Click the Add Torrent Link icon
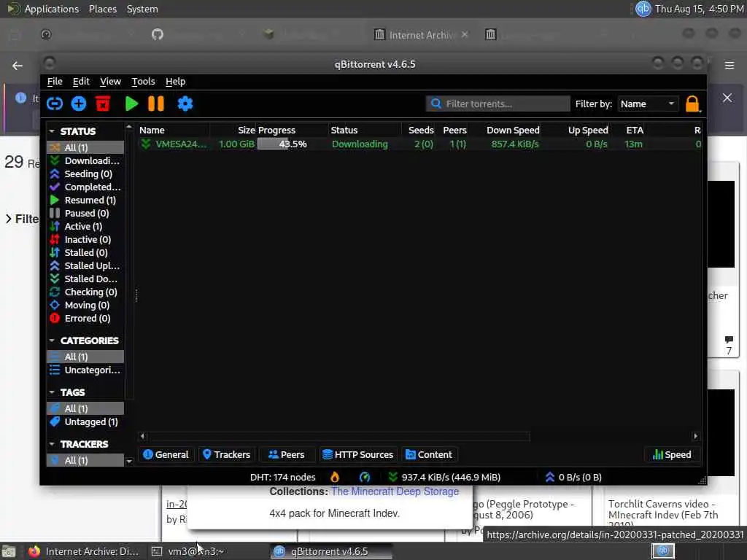The height and width of the screenshot is (560, 747). coord(54,104)
